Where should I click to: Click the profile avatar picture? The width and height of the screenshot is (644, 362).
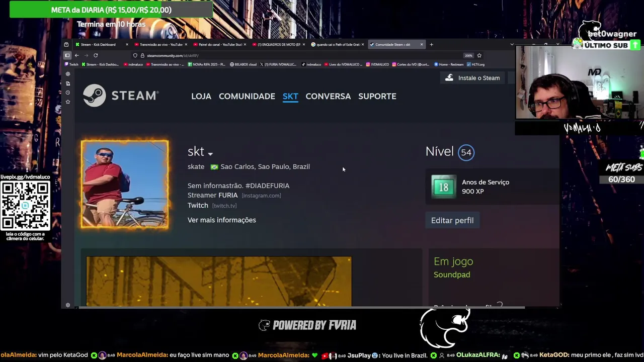[x=125, y=184]
